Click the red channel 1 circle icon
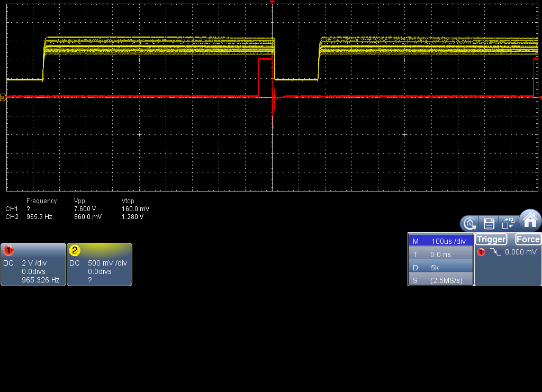Viewport: 542px width, 392px height. [8, 250]
